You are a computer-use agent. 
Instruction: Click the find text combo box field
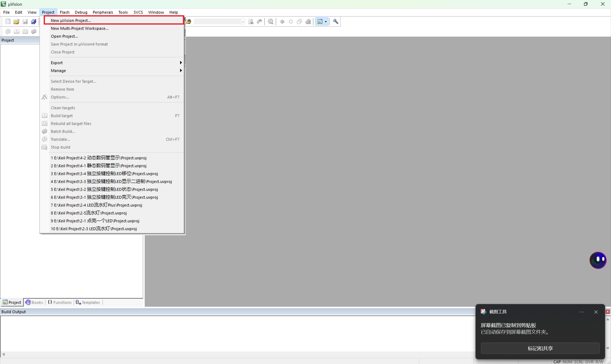217,21
